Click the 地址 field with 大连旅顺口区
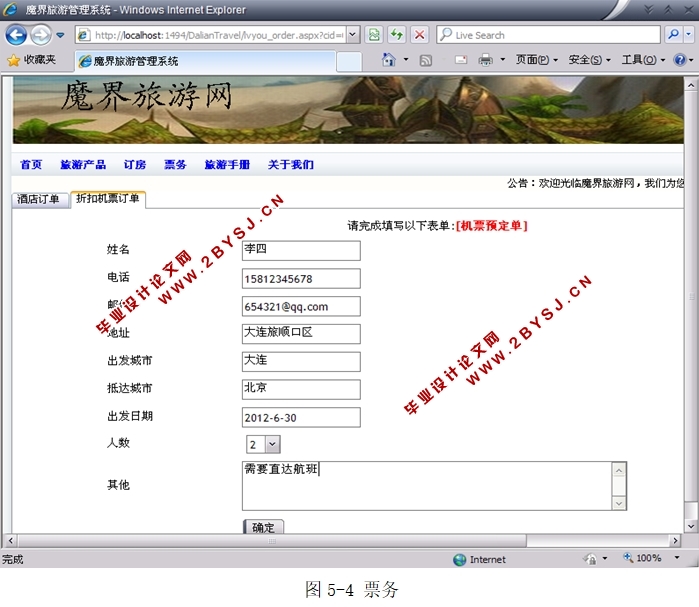This screenshot has height=607, width=699. (301, 334)
